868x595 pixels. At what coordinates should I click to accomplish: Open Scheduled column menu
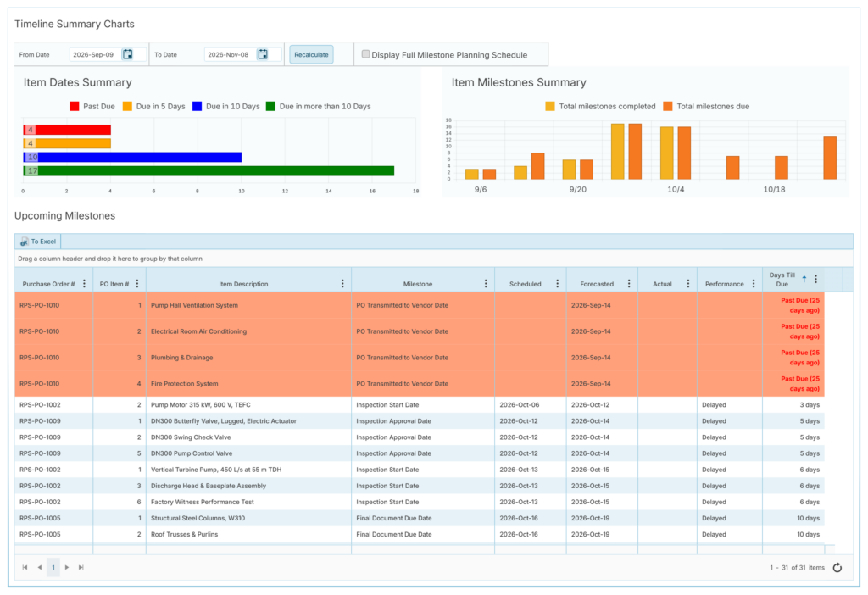[x=558, y=283]
